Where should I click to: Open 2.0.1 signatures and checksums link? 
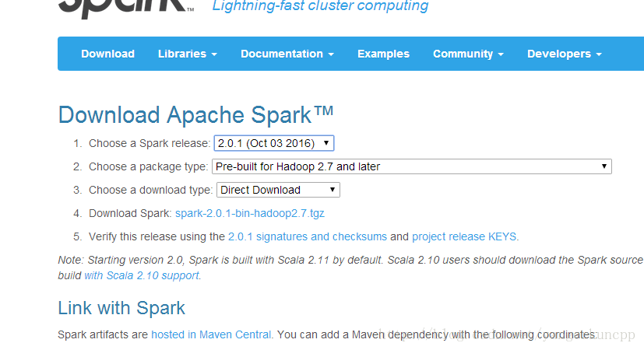point(308,236)
